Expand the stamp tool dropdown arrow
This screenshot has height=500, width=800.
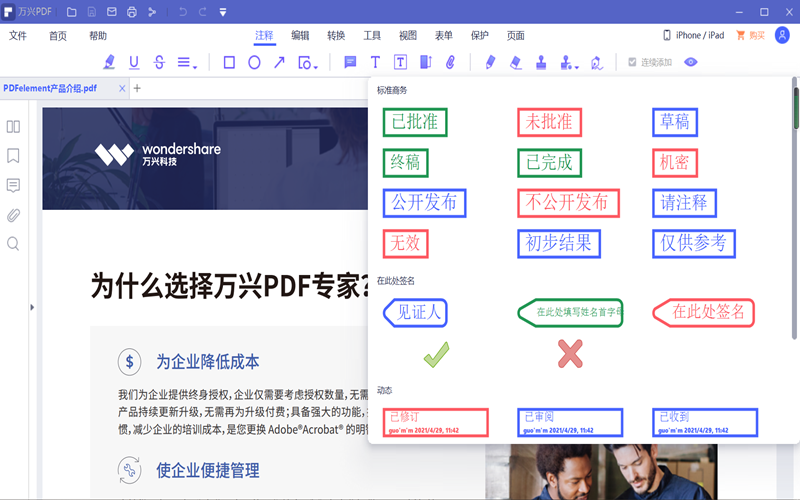(x=577, y=66)
